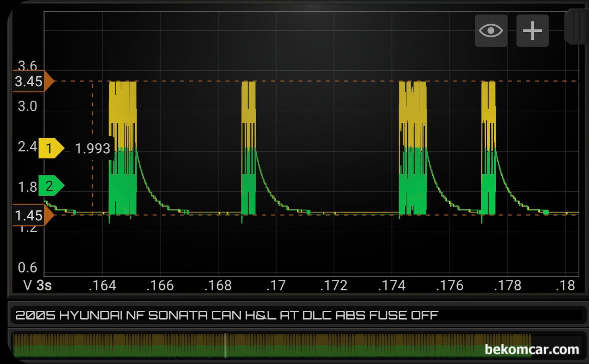Click the .168 time axis label
The height and width of the screenshot is (364, 589).
tap(218, 286)
